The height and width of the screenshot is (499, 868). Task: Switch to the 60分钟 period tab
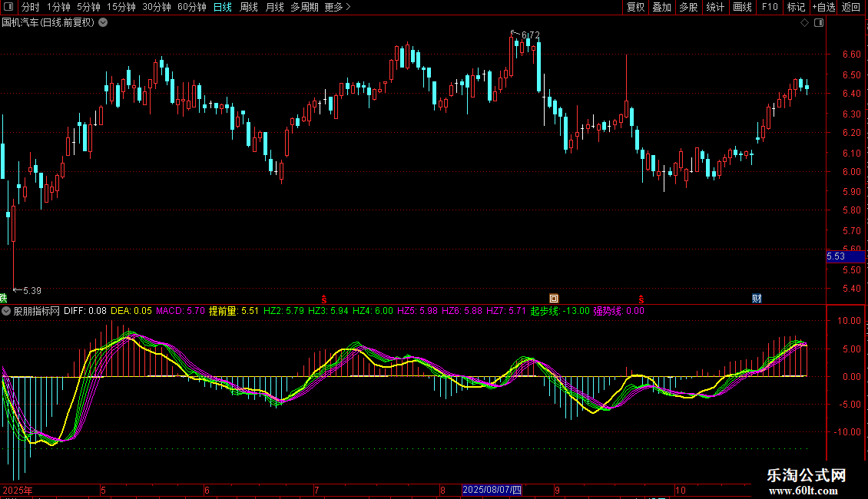pos(191,7)
